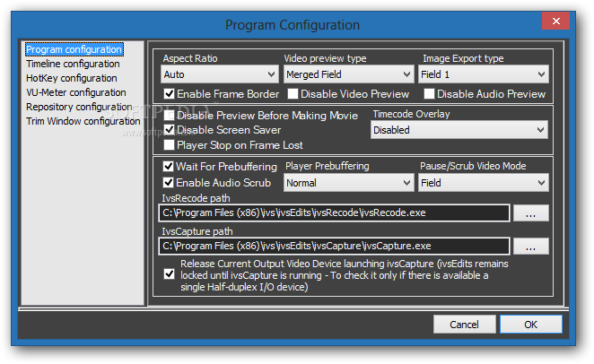Check Disable Audio Preview
594x364 pixels.
[x=429, y=94]
